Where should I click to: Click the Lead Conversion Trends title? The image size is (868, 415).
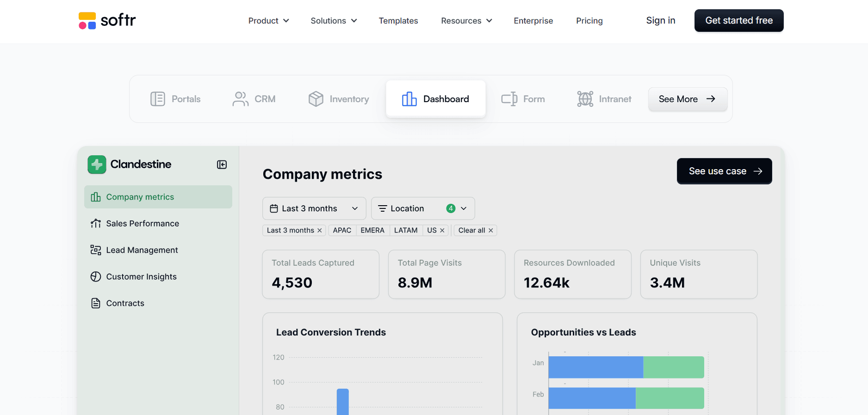click(331, 332)
